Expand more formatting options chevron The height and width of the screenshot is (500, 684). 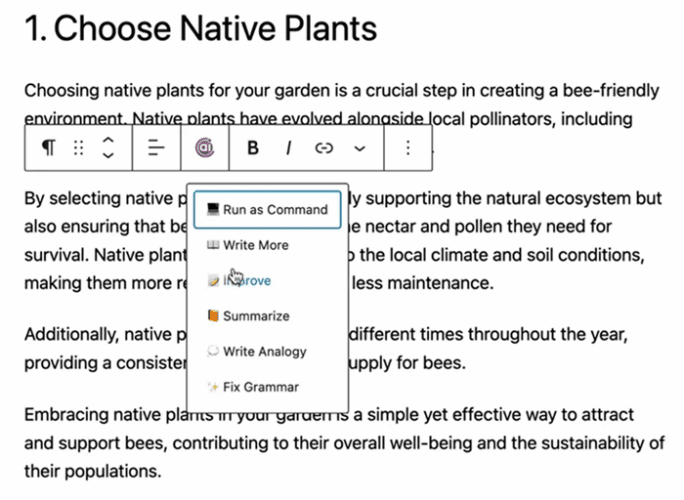point(359,149)
